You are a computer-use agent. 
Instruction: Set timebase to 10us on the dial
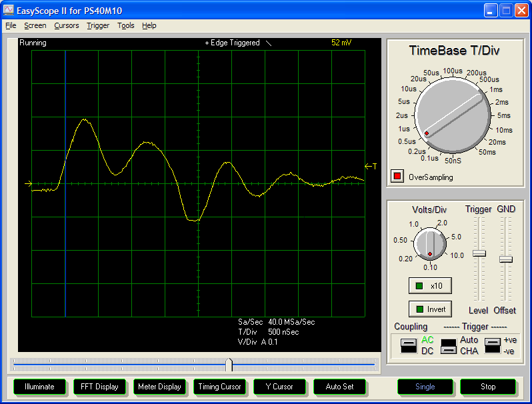(409, 89)
